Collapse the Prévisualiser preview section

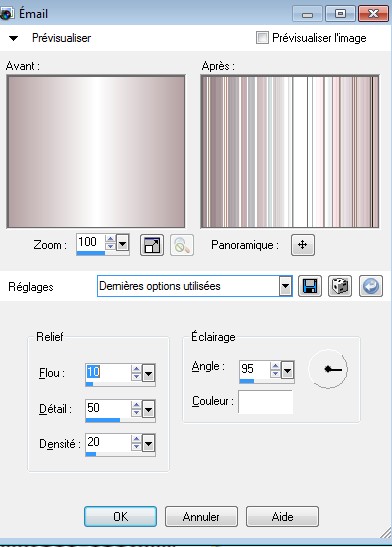click(14, 38)
